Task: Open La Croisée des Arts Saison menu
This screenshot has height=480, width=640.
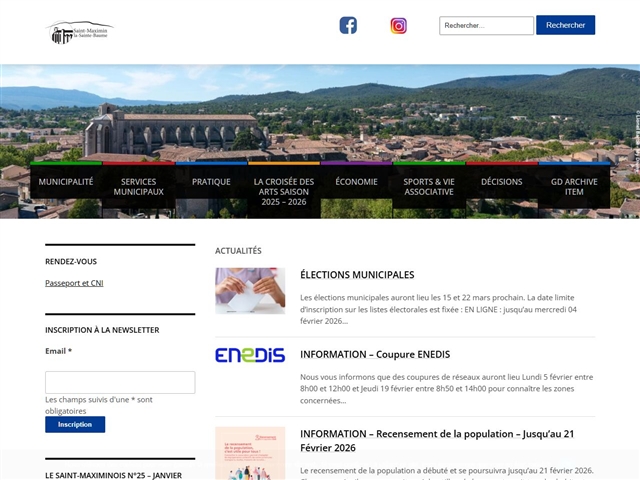Action: [x=284, y=192]
